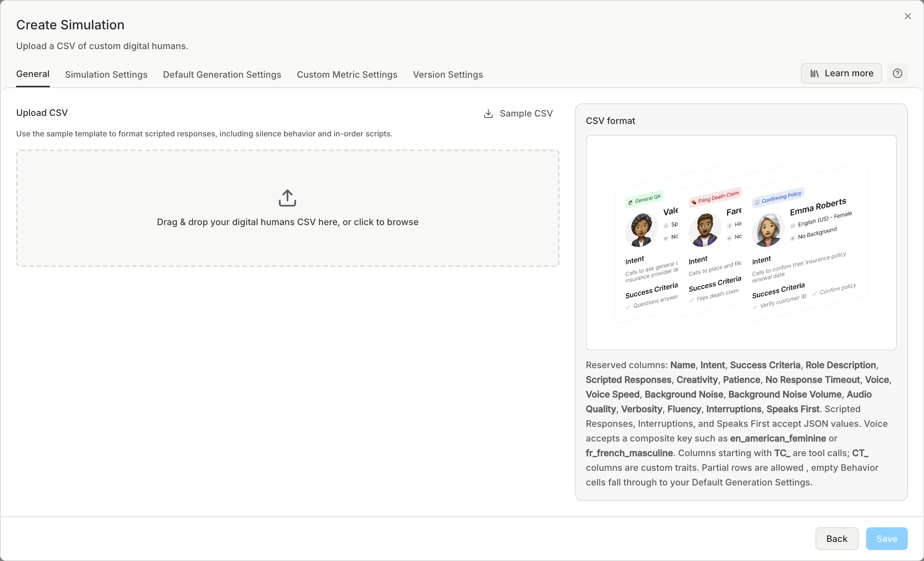This screenshot has width=924, height=561.
Task: Click the 'en_american_feminine' text
Action: 778,439
